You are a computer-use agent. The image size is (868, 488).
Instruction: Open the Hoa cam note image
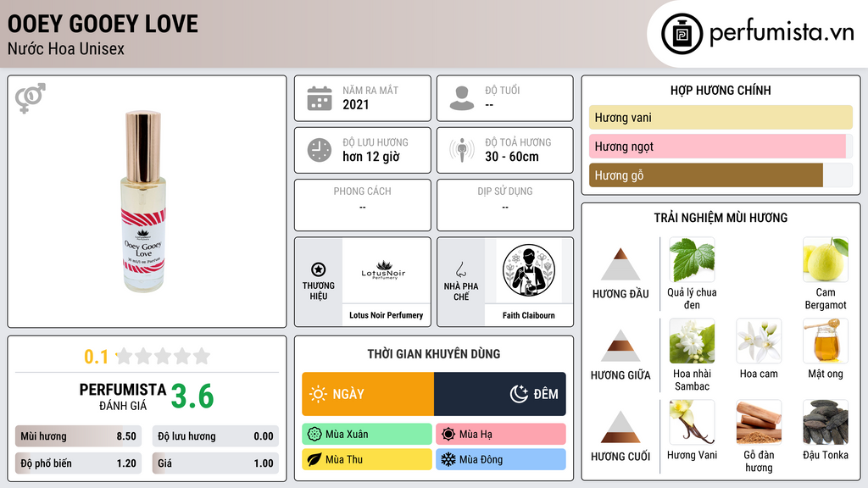click(x=759, y=341)
